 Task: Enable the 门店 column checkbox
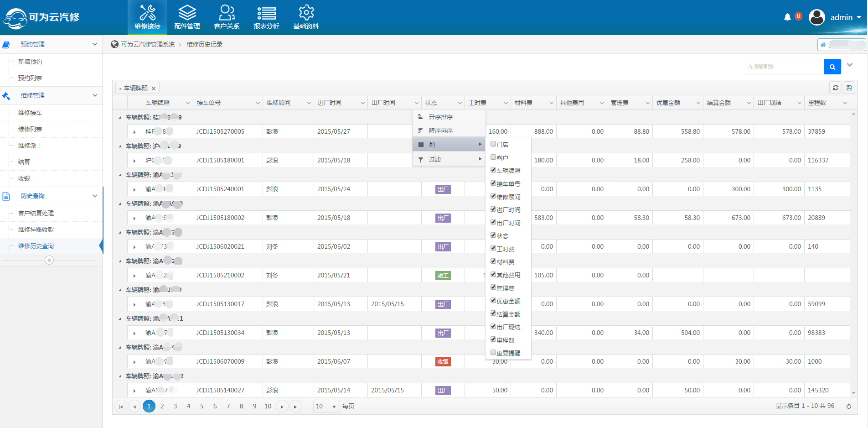pyautogui.click(x=493, y=144)
